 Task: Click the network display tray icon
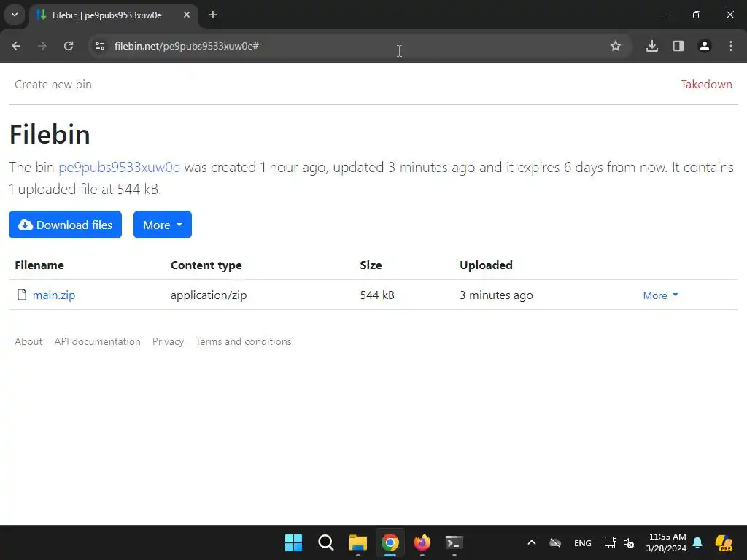tap(611, 542)
